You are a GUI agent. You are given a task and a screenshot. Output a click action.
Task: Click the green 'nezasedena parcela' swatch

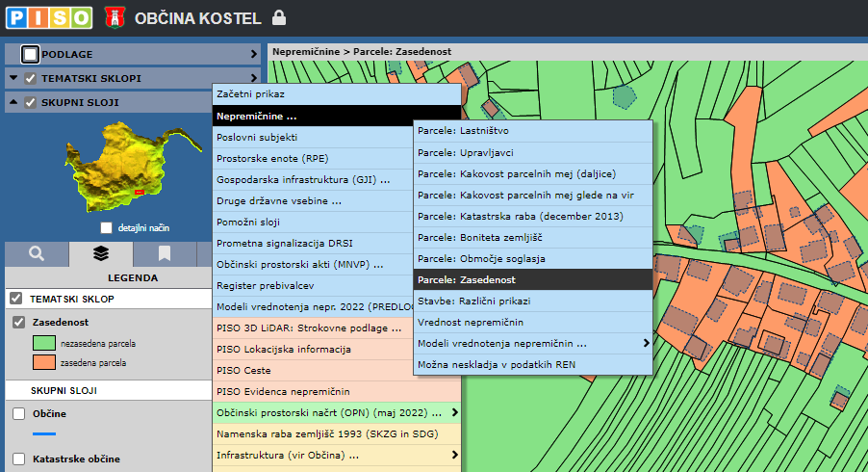click(44, 343)
